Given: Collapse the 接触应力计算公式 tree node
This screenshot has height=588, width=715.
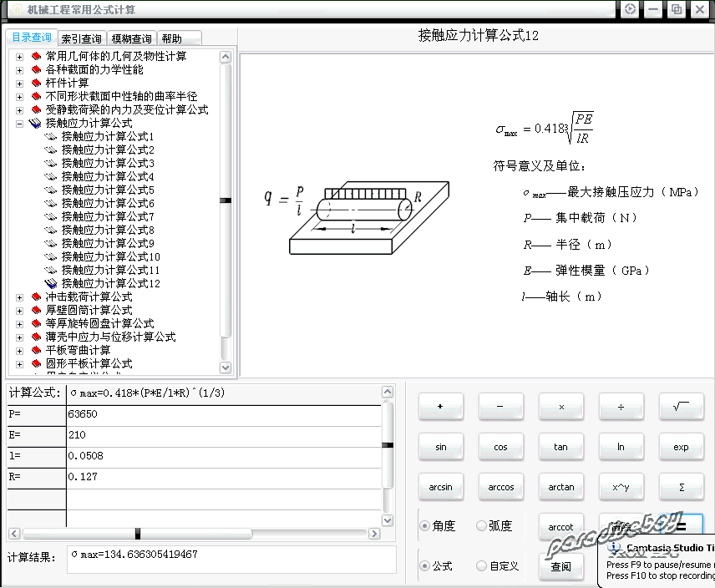Looking at the screenshot, I should coord(18,123).
